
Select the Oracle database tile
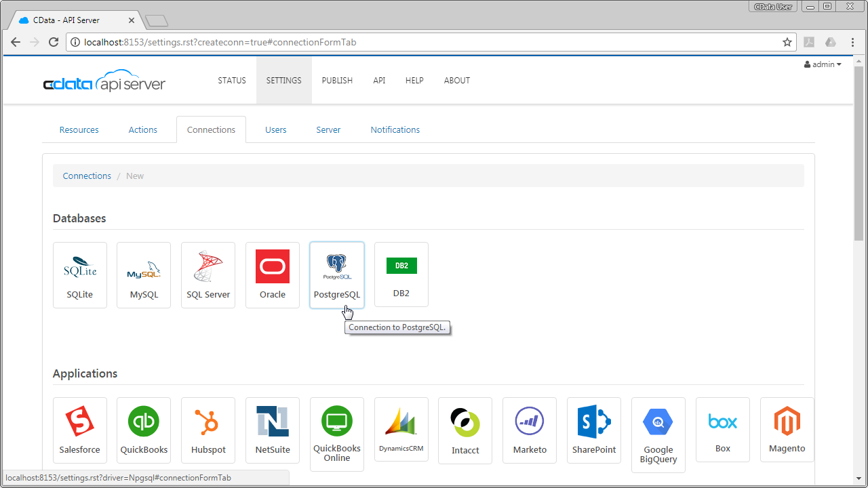[x=273, y=275]
